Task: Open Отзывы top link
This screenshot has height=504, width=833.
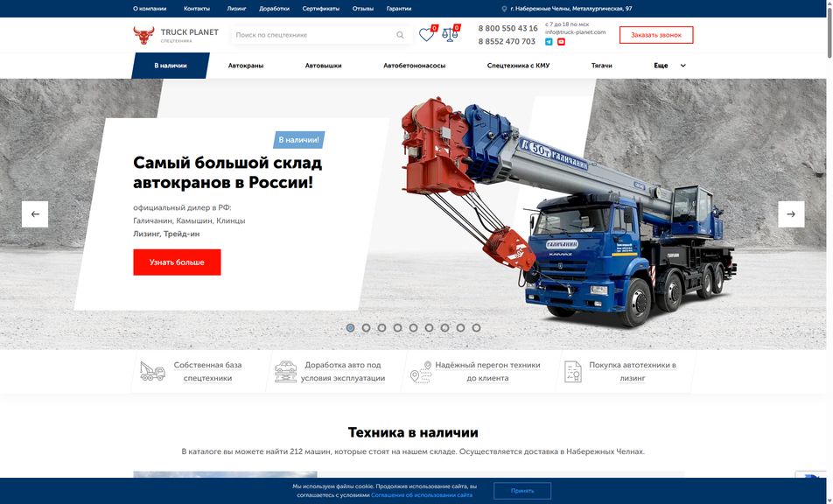Action: pos(363,9)
